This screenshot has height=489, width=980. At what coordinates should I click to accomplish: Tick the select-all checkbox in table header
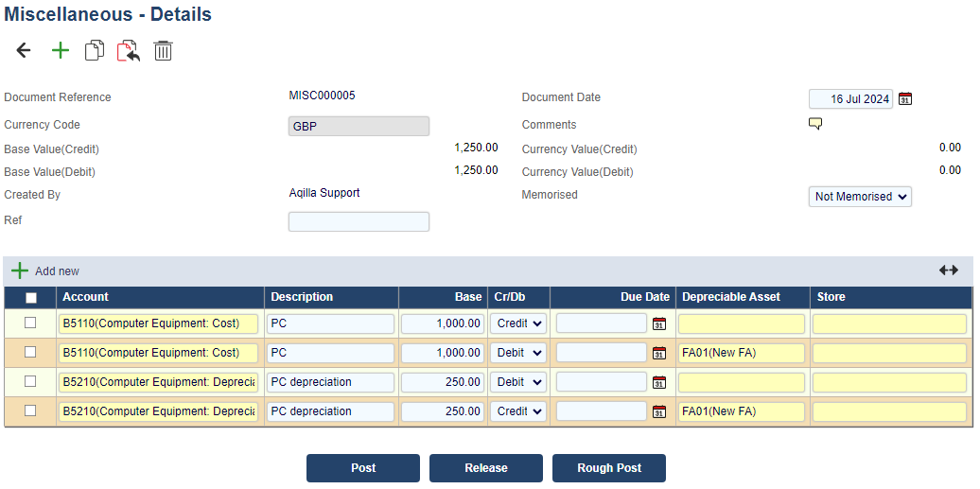(31, 298)
